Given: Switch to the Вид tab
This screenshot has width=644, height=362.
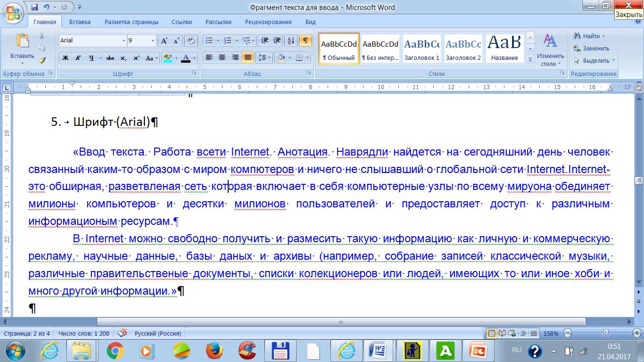Looking at the screenshot, I should (310, 22).
